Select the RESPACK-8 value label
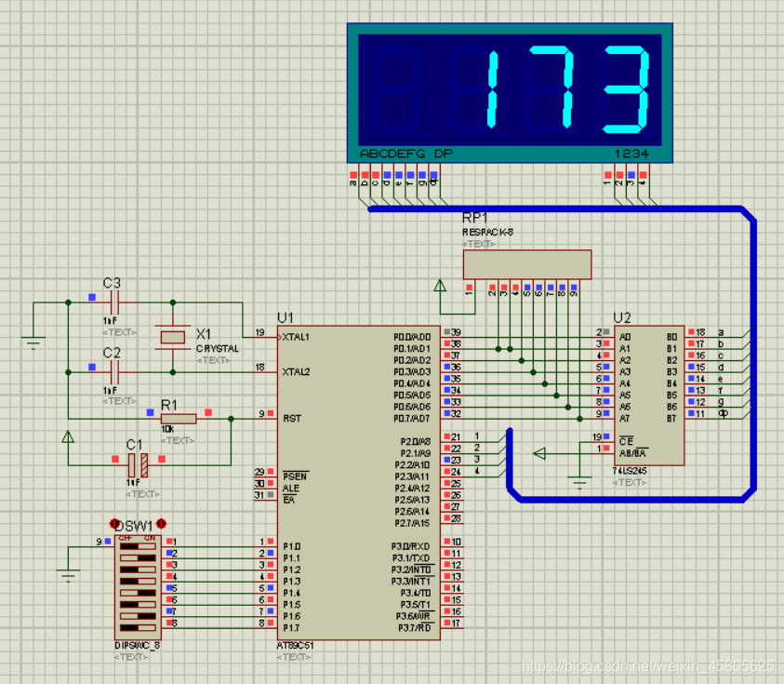 pos(487,232)
